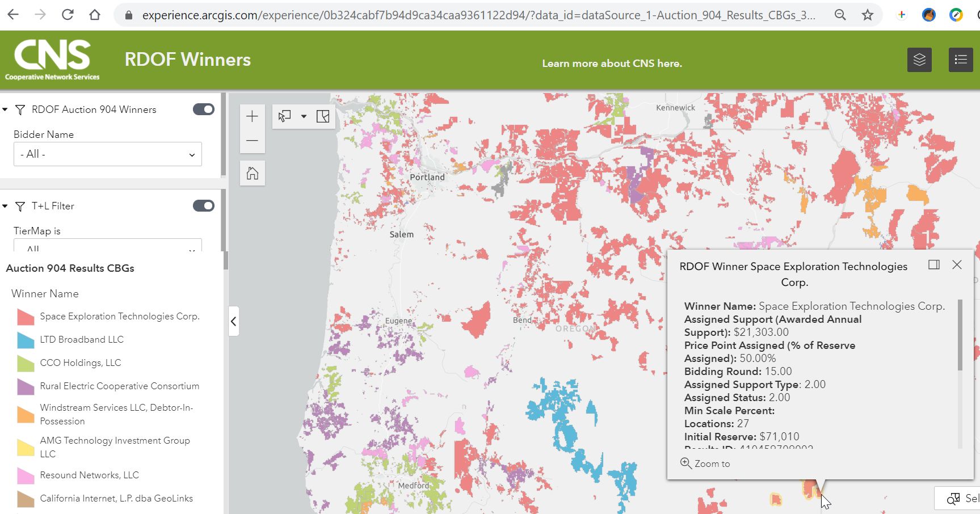
Task: Reload the browser page
Action: [68, 15]
